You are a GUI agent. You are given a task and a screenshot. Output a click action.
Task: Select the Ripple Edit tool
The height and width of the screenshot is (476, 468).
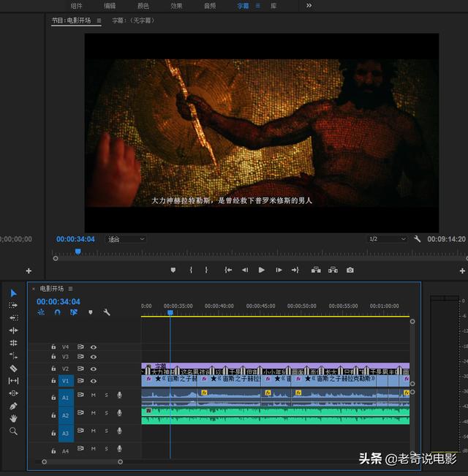coord(13,318)
